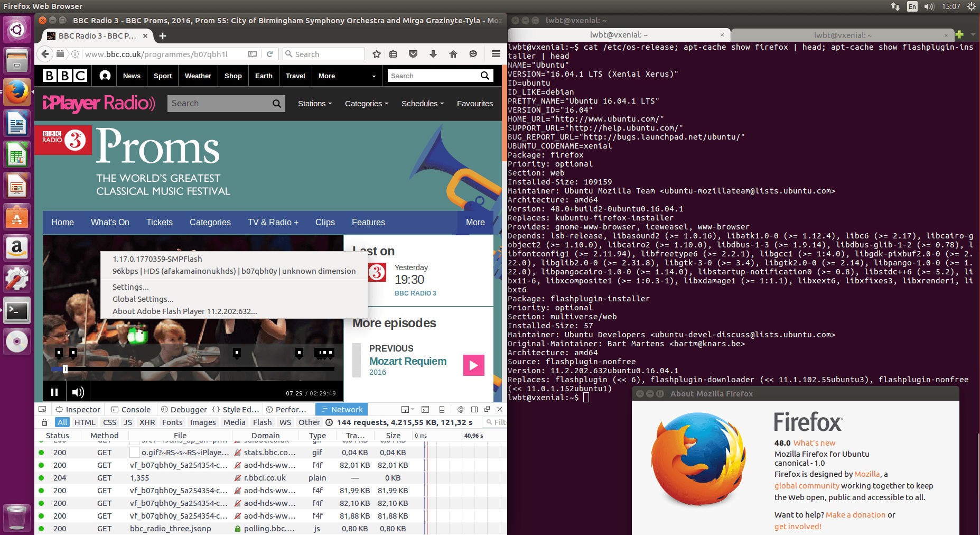The image size is (980, 535).
Task: Pick an element from page in devtools
Action: [x=43, y=409]
